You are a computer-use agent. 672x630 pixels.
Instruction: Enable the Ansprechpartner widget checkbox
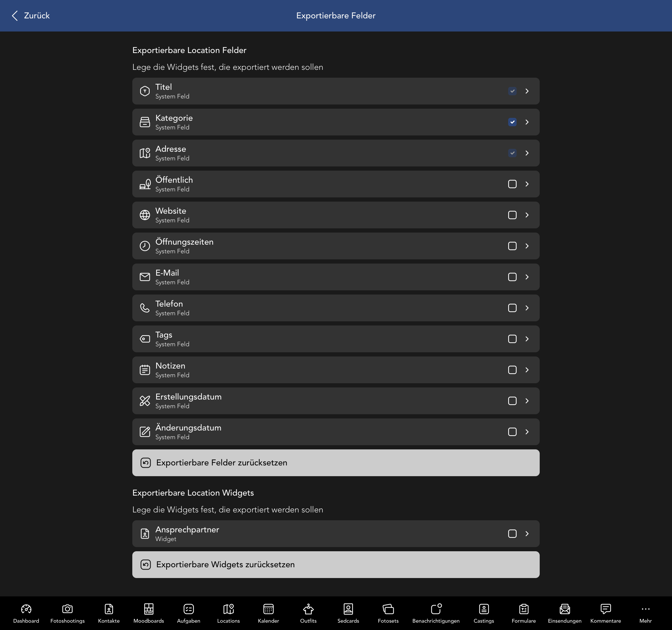pos(512,534)
